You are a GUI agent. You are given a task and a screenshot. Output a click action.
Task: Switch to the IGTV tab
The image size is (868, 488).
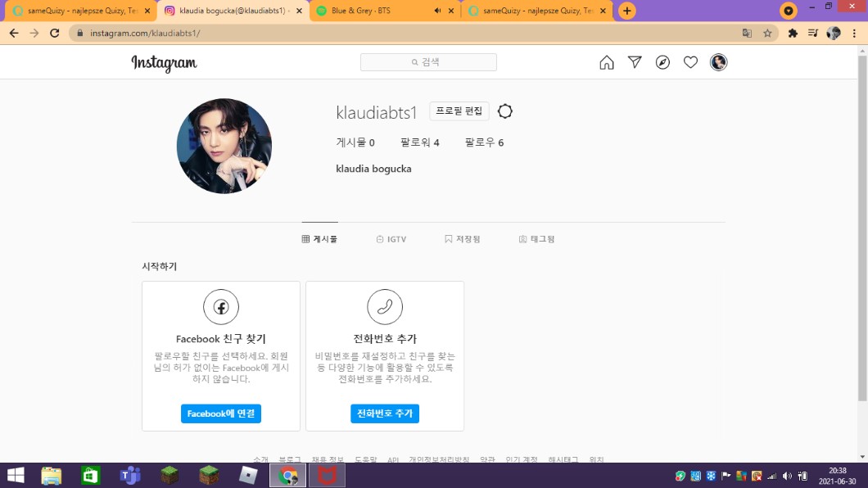coord(391,239)
